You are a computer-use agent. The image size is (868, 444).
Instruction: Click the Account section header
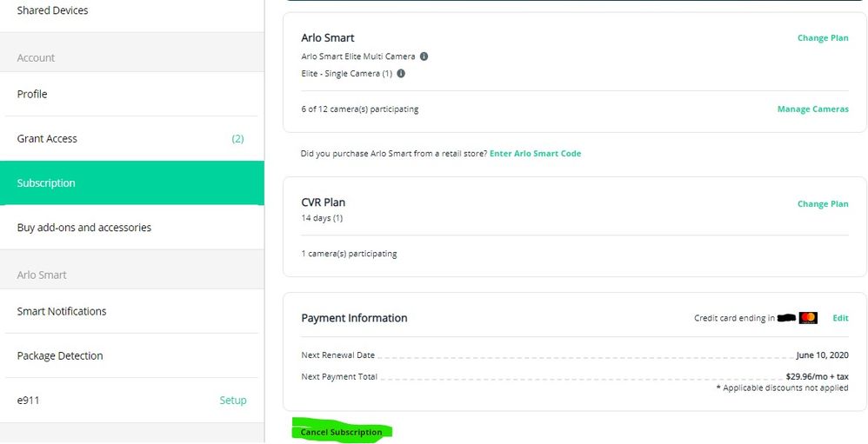pos(36,57)
